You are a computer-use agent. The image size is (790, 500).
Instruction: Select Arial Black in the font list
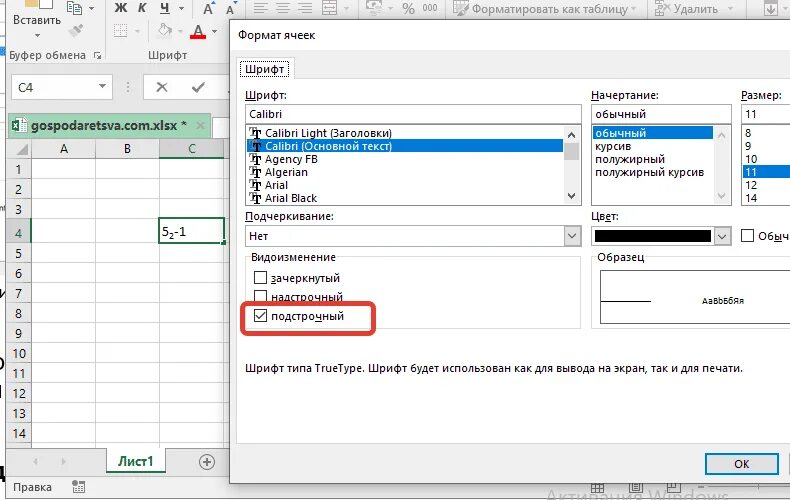(x=291, y=198)
